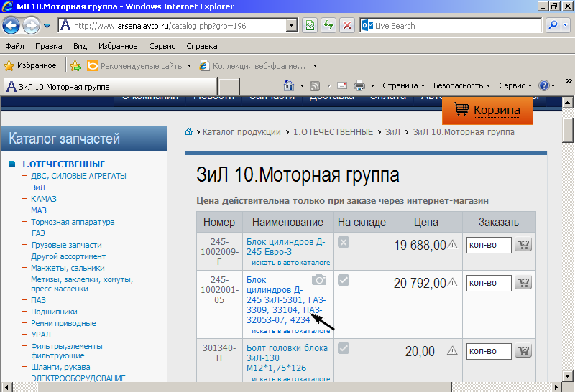575x392 pixels.
Task: Open the address bar URL dropdown
Action: (x=291, y=26)
